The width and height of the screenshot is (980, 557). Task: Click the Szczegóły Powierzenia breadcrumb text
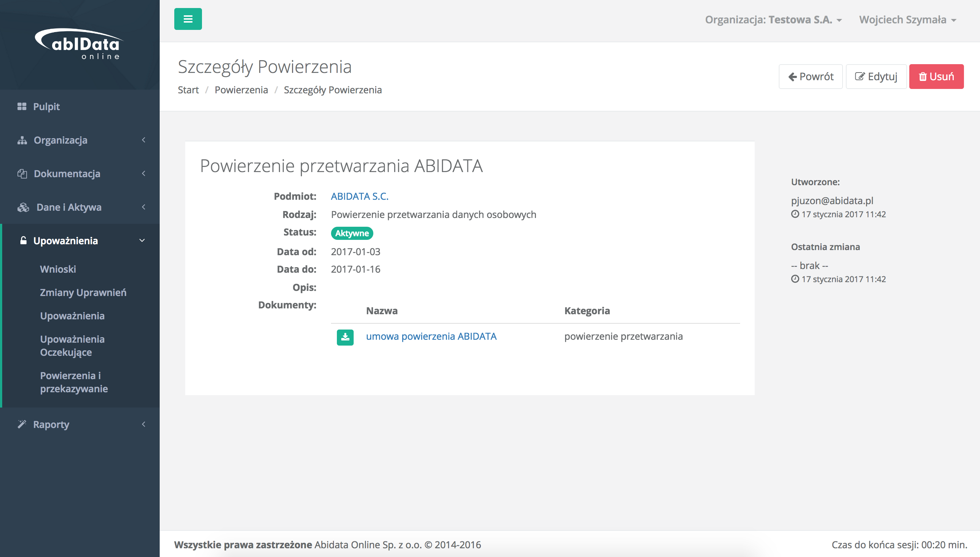(x=333, y=90)
